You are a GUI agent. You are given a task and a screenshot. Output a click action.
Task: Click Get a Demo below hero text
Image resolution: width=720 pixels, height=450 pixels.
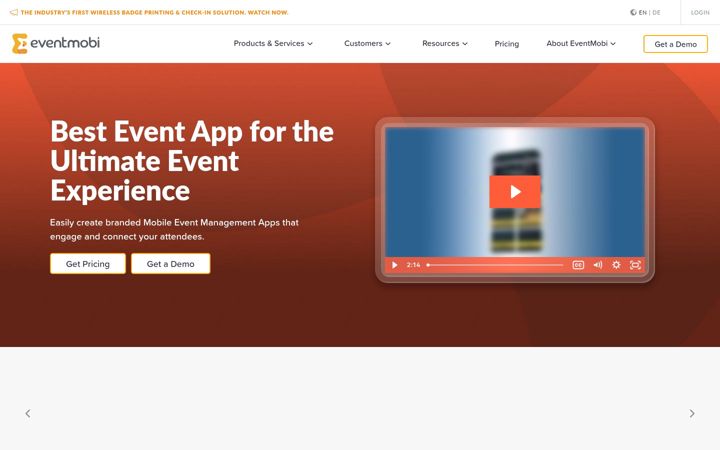[x=170, y=264]
